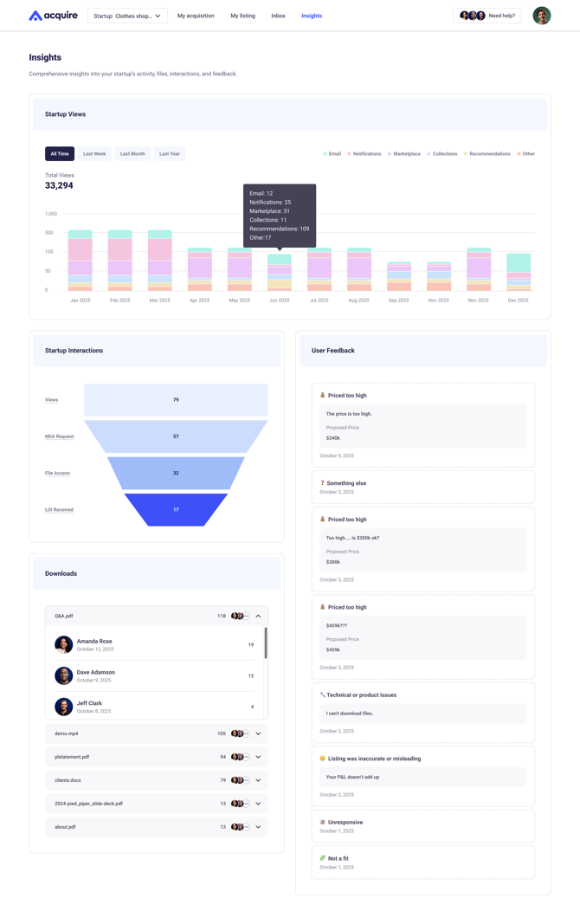
Task: Click Jeff Clark's avatar picture
Action: coord(64,706)
